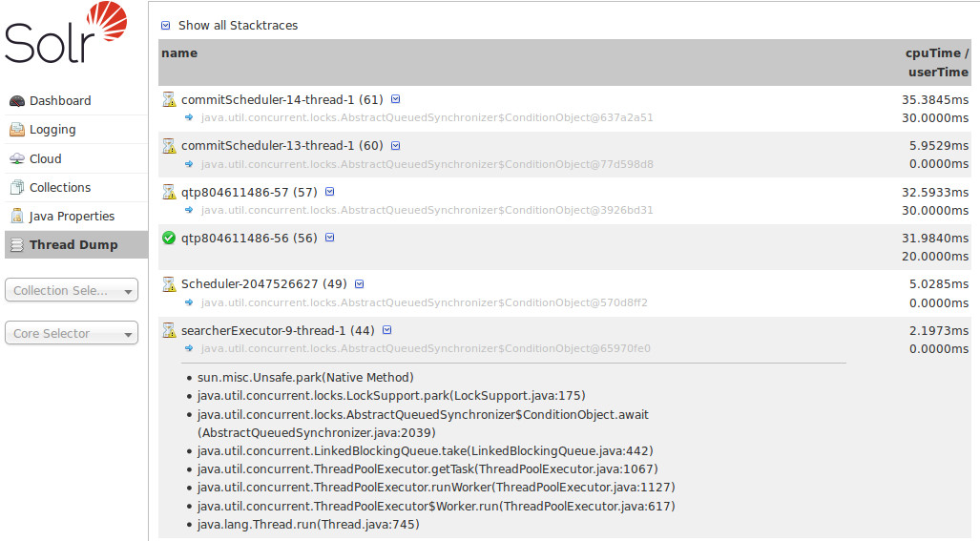Open the Java Properties page
This screenshot has width=980, height=541.
tap(72, 217)
